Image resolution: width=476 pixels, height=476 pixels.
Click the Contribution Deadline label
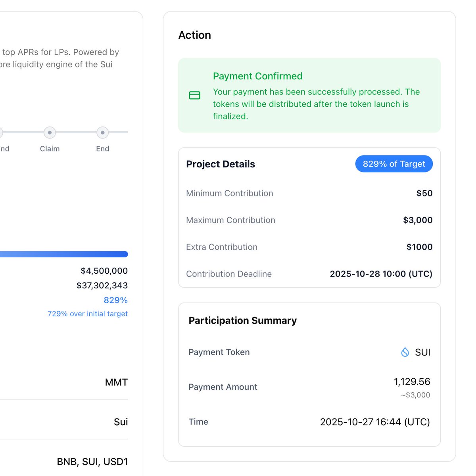click(x=229, y=274)
